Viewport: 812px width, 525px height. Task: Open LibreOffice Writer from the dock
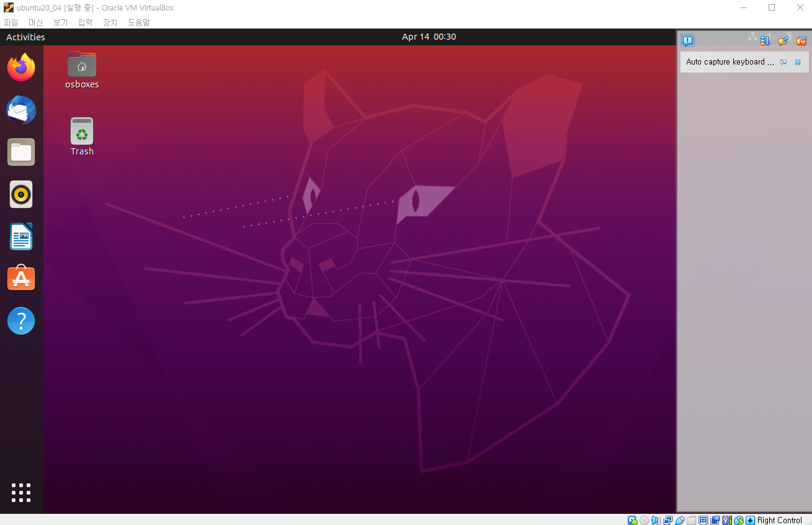pyautogui.click(x=21, y=236)
